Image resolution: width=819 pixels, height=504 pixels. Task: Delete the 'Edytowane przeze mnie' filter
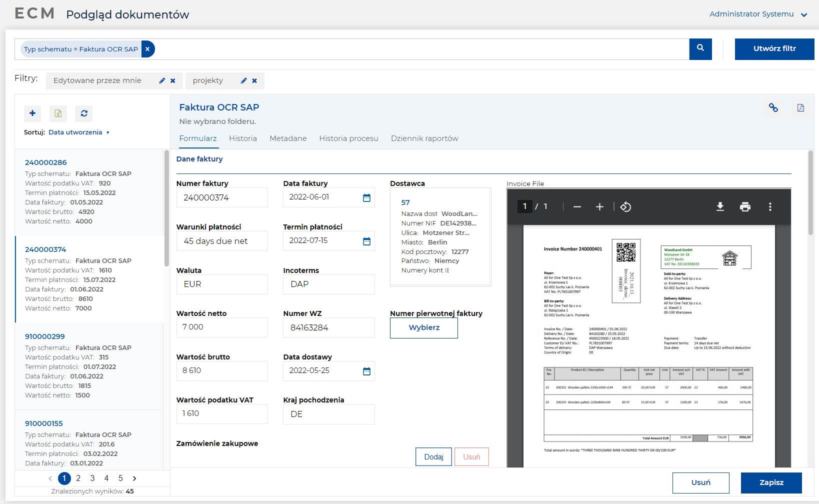[x=173, y=80]
